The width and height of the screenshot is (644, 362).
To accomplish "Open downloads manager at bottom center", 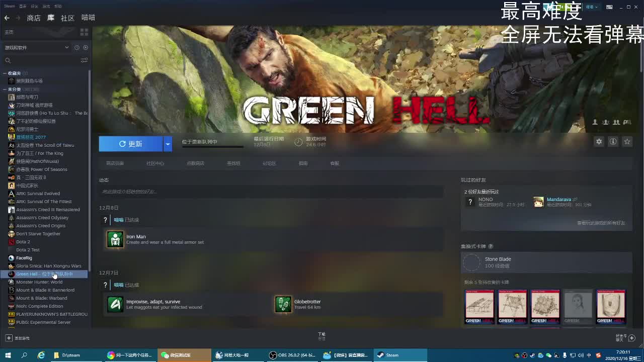I will click(x=322, y=336).
